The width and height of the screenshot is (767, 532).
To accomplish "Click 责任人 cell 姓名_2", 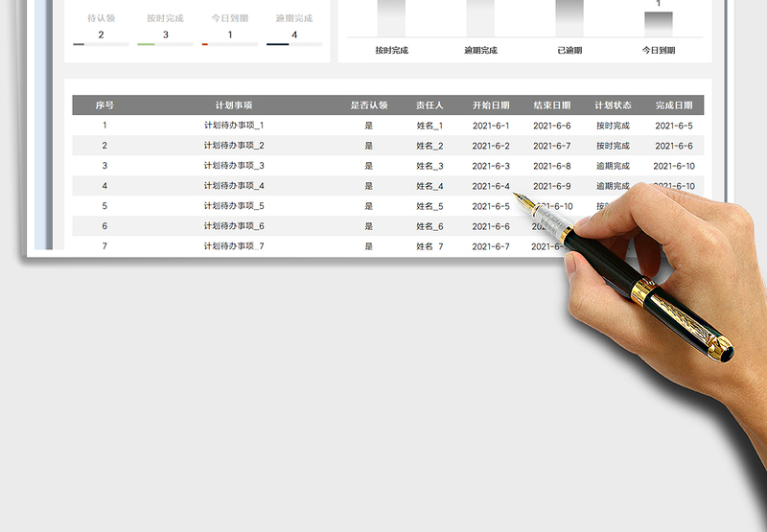I will pos(430,146).
